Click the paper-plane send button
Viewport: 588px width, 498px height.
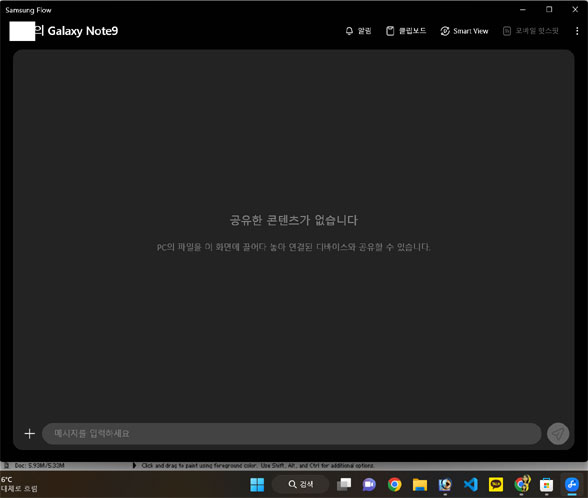(x=558, y=434)
